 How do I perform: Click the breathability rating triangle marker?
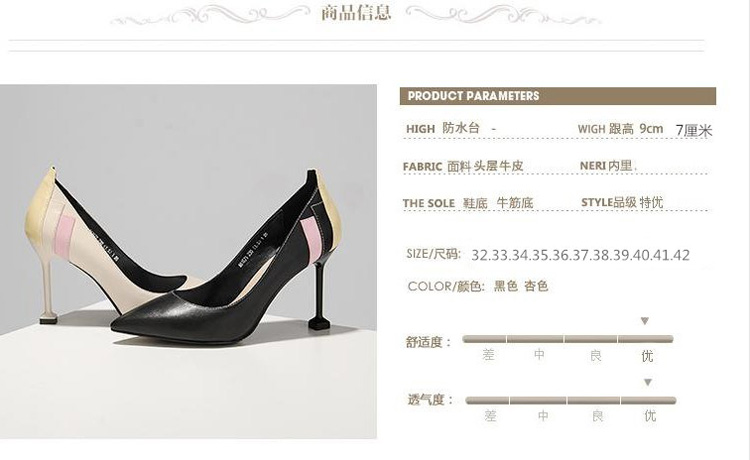(648, 382)
